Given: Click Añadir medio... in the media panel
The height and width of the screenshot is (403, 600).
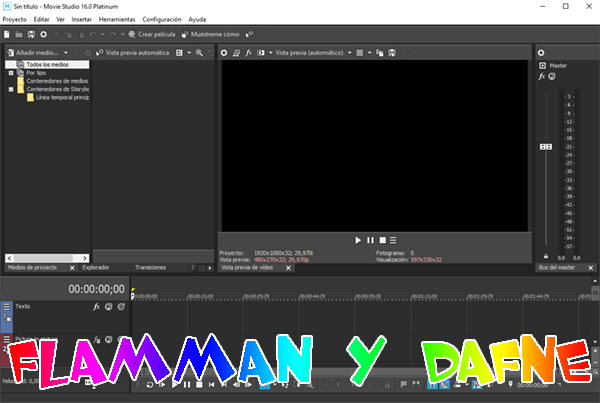Looking at the screenshot, I should coord(33,53).
